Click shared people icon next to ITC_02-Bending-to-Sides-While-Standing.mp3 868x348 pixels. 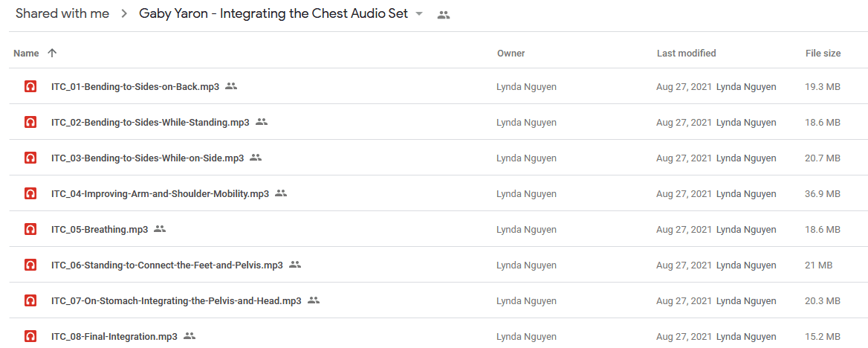(262, 122)
